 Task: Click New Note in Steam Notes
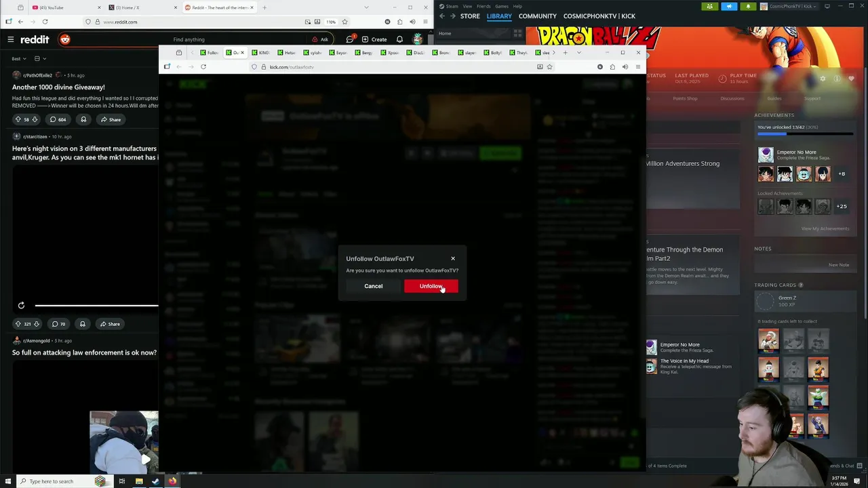[839, 265]
